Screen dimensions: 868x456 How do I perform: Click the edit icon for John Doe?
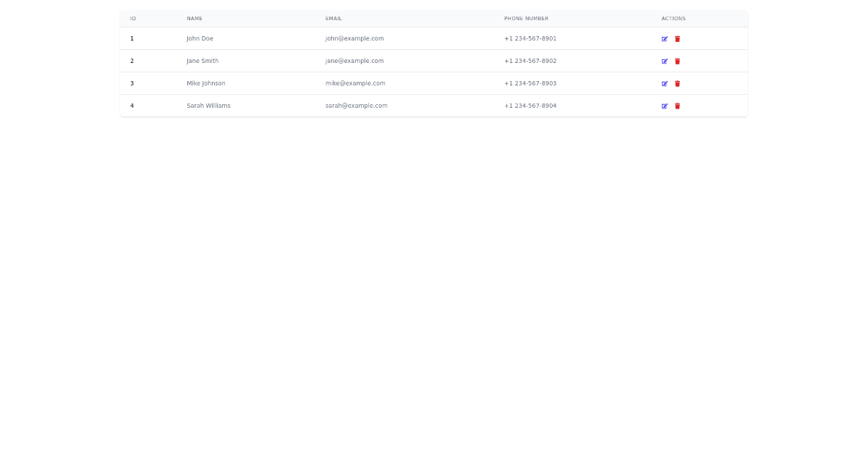(664, 39)
